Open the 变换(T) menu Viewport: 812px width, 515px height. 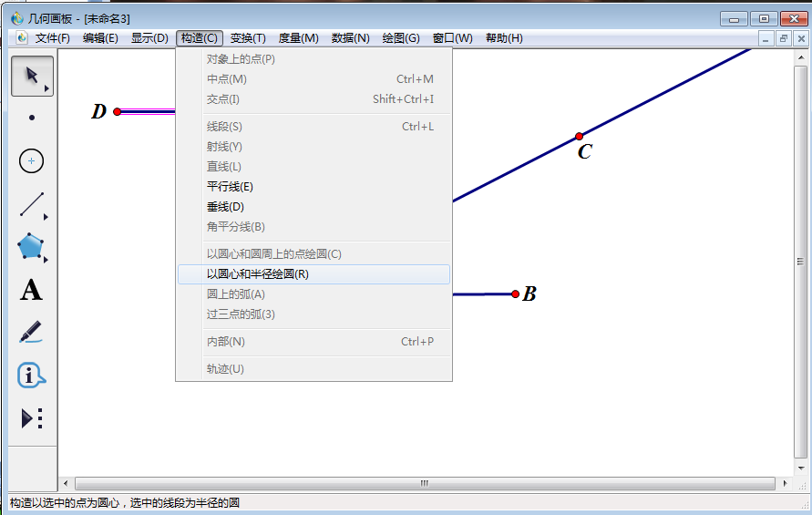coord(248,38)
